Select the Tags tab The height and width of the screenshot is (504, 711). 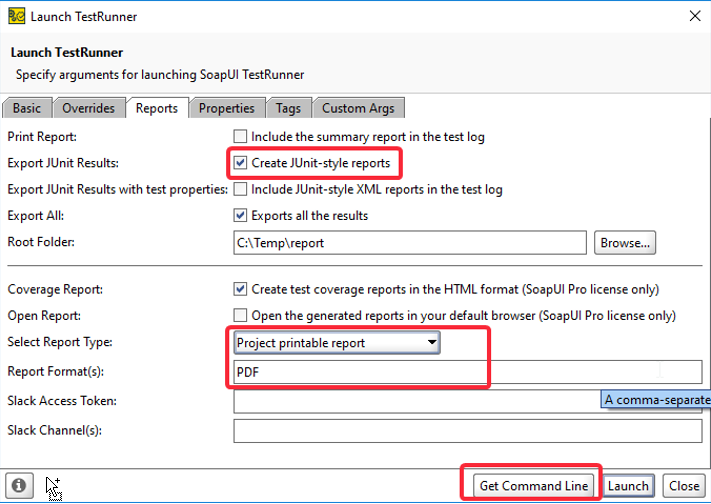288,108
